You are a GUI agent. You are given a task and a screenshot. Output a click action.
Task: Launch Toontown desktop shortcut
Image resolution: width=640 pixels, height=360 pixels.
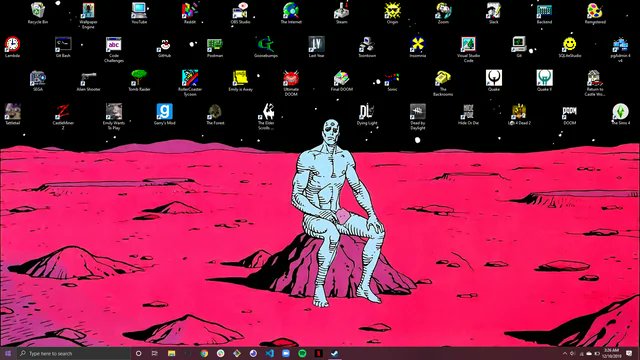tap(367, 47)
